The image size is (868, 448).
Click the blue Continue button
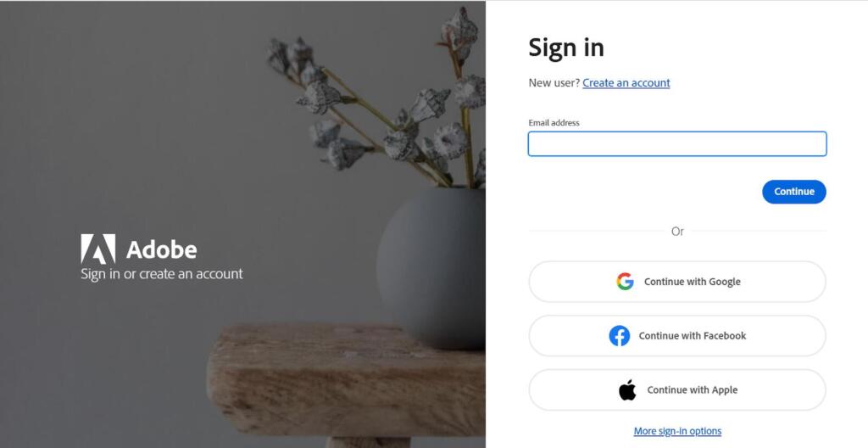793,192
